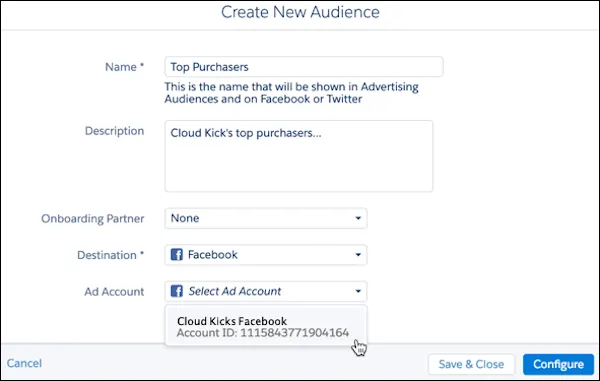Click inside the Description text area
Screen dimensions: 600x381
point(299,156)
